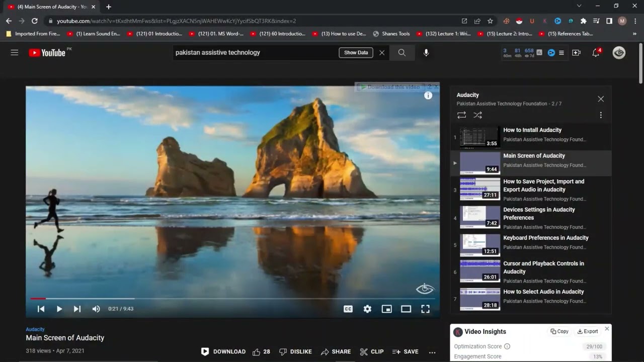Image resolution: width=644 pixels, height=362 pixels.
Task: Click the SHARE button
Action: [336, 352]
